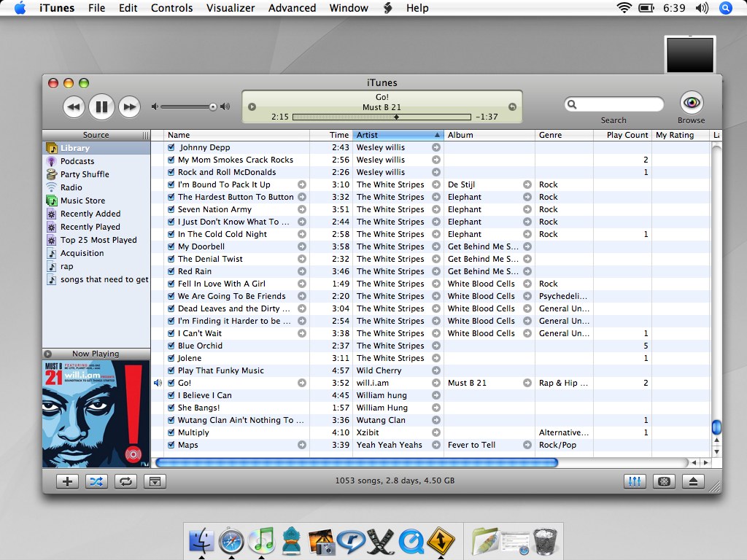Uncheck the Seven Nation Army checkbox
747x560 pixels.
(x=171, y=209)
